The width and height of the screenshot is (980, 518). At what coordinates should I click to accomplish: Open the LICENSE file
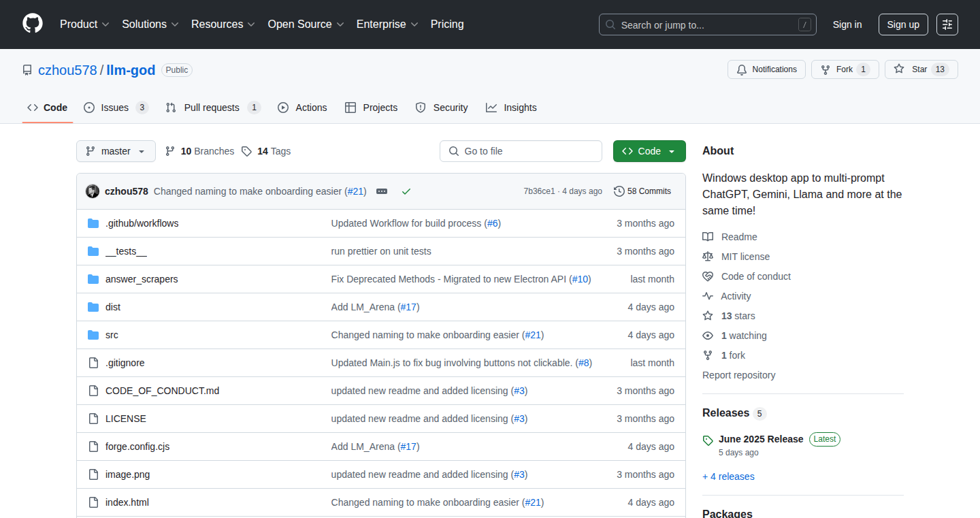pos(126,419)
